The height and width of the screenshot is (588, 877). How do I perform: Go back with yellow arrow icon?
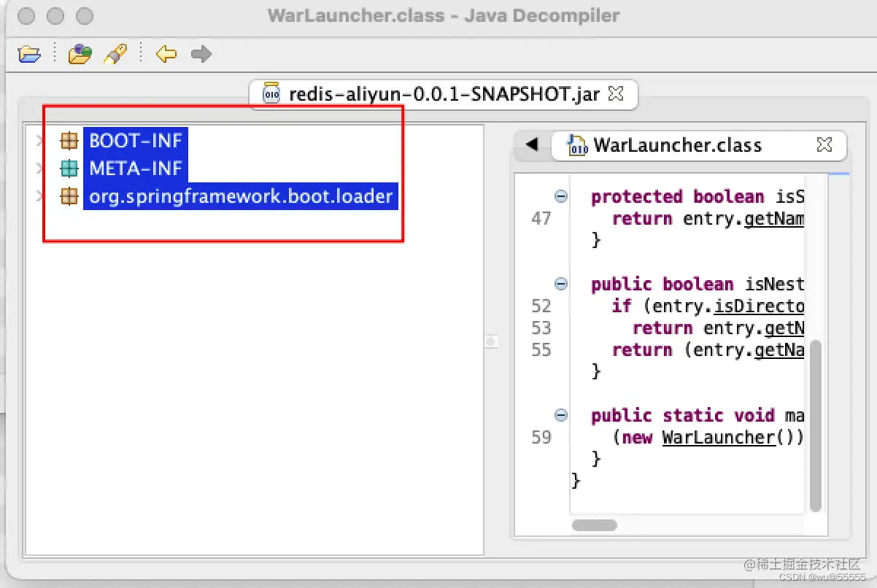coord(166,53)
